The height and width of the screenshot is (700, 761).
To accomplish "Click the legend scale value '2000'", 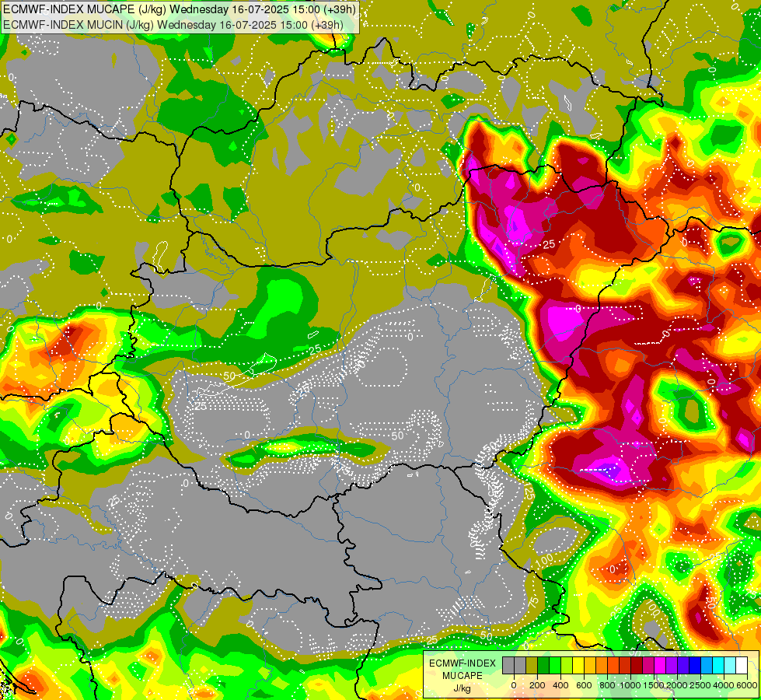I will point(677,685).
